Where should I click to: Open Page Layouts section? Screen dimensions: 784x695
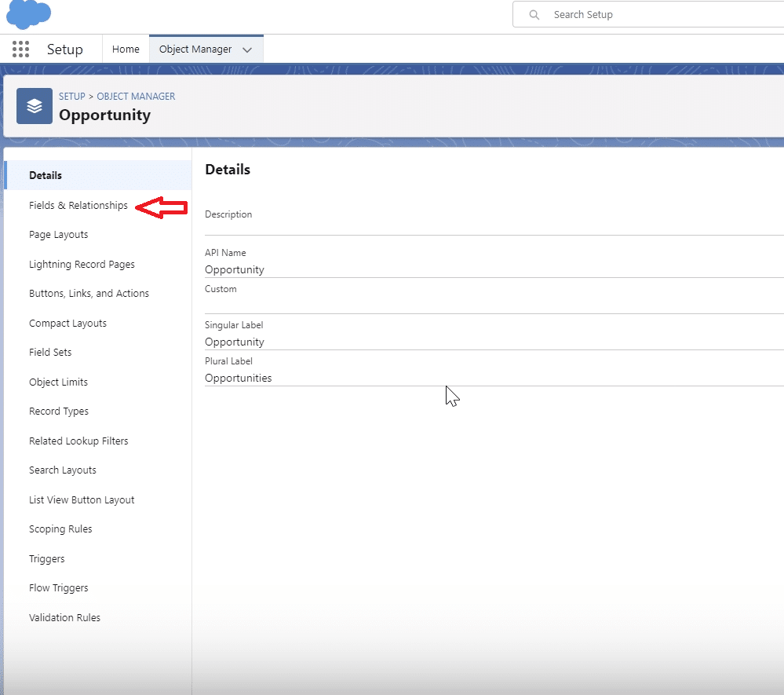59,235
